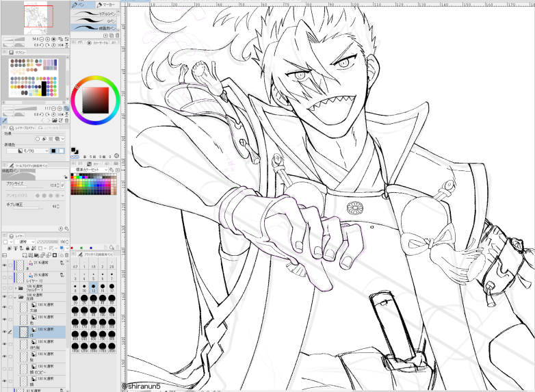535x392 pixels.
Task: Open the effect options dropdown arrow
Action: pyautogui.click(x=63, y=139)
